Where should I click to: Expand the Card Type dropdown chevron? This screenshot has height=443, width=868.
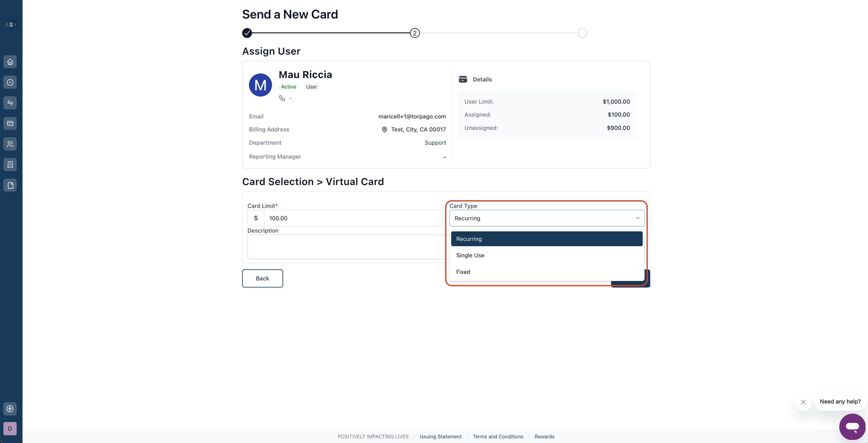click(x=638, y=218)
